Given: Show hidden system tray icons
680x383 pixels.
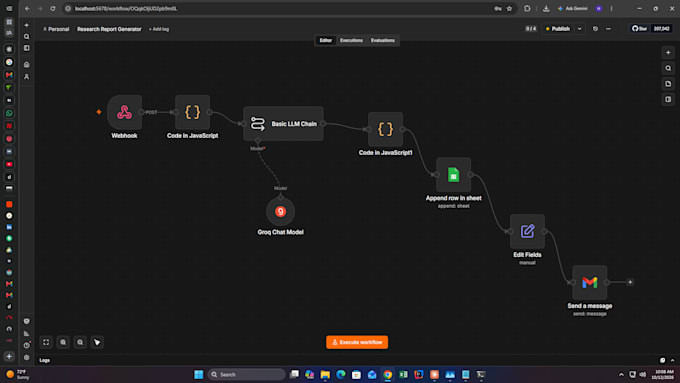Looking at the screenshot, I should tap(621, 374).
